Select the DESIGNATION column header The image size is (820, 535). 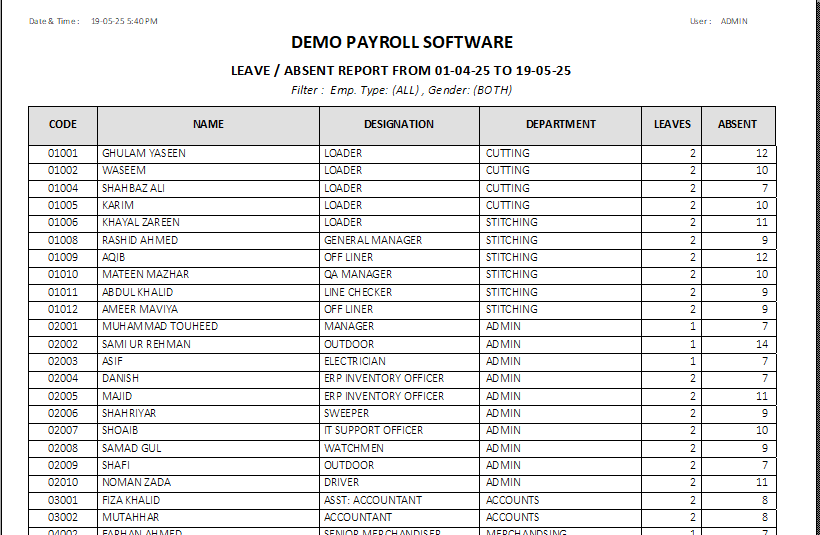pyautogui.click(x=399, y=125)
